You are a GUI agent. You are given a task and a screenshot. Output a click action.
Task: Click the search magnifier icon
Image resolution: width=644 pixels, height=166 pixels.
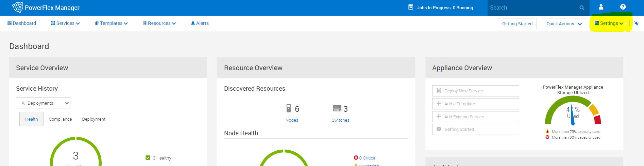(582, 8)
